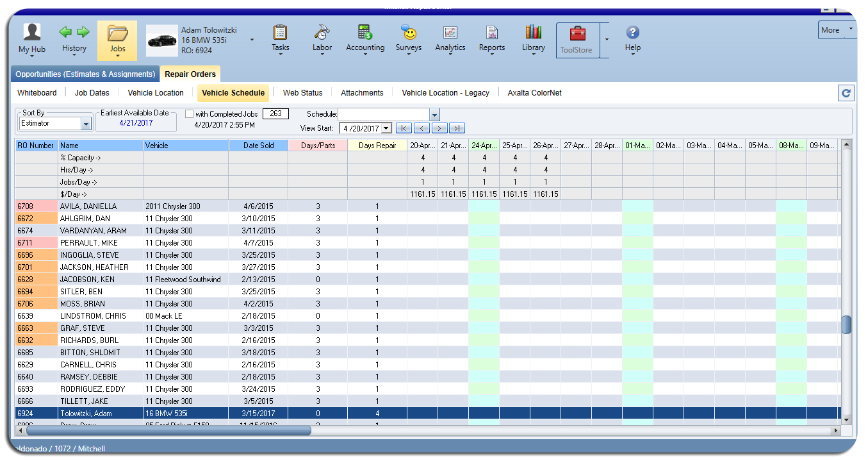The height and width of the screenshot is (461, 868).
Task: Select RO 6711 pink cell
Action: pos(37,243)
